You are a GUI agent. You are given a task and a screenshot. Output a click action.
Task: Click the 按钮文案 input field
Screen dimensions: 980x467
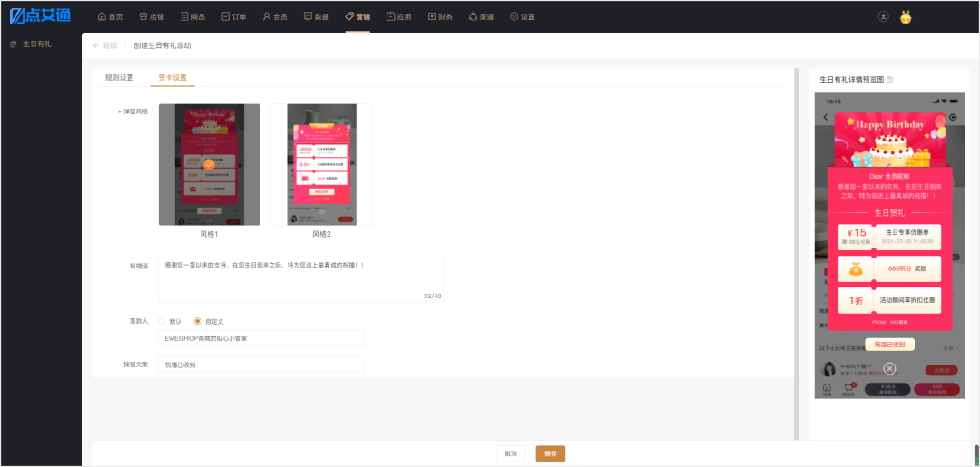click(261, 365)
